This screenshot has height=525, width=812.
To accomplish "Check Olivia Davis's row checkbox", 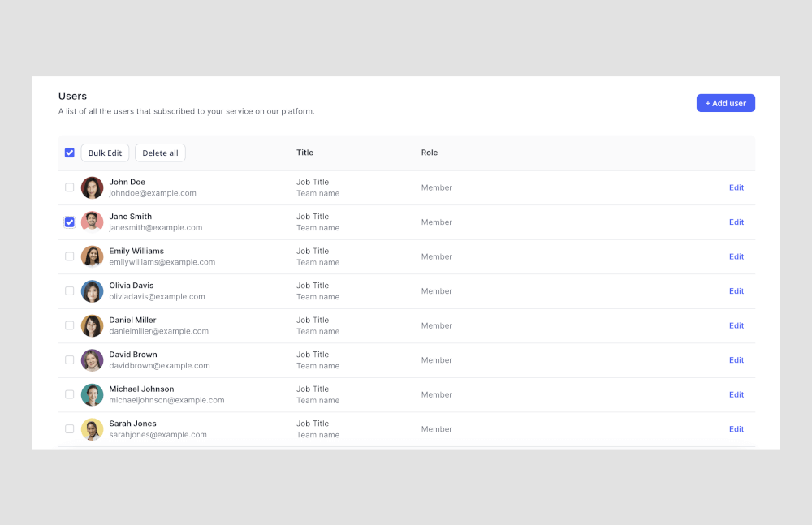I will tap(70, 290).
